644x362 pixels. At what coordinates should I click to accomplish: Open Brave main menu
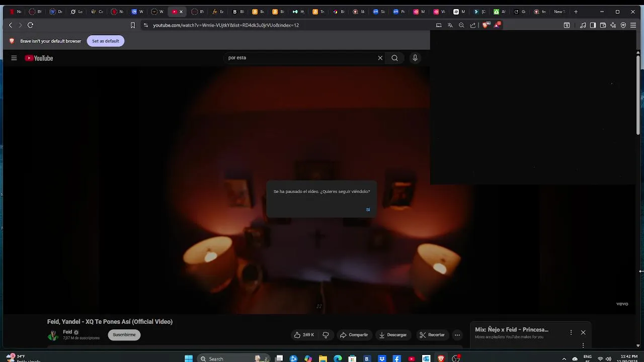pyautogui.click(x=633, y=25)
